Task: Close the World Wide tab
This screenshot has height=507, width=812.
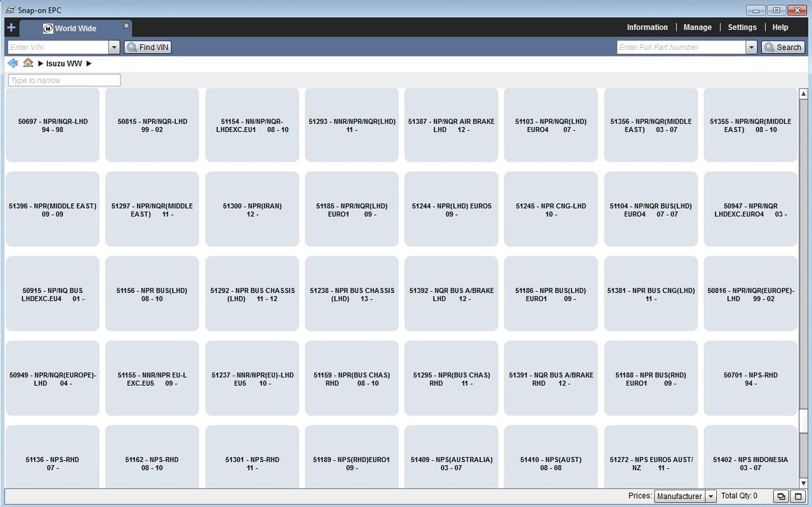Action: pyautogui.click(x=126, y=25)
